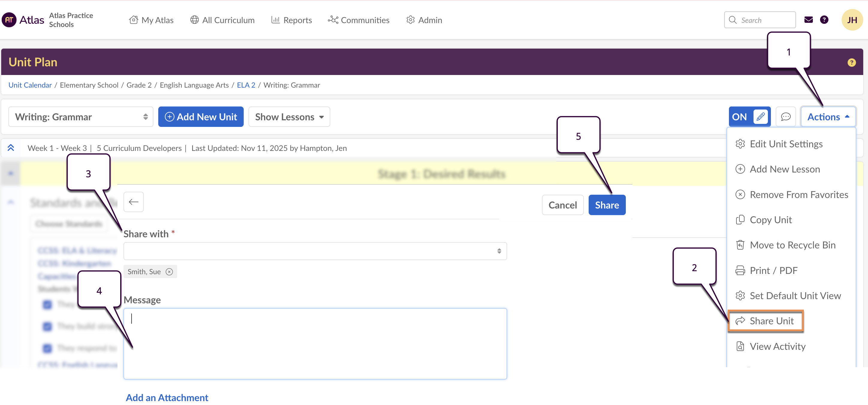Click the Atlas logo icon

pos(9,20)
